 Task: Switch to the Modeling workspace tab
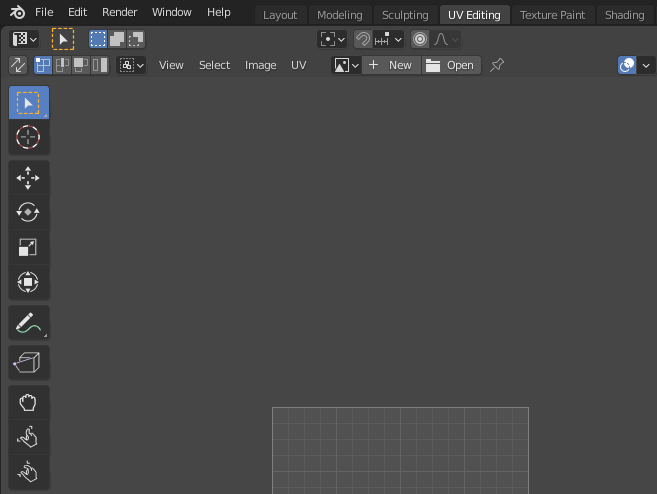(x=339, y=15)
